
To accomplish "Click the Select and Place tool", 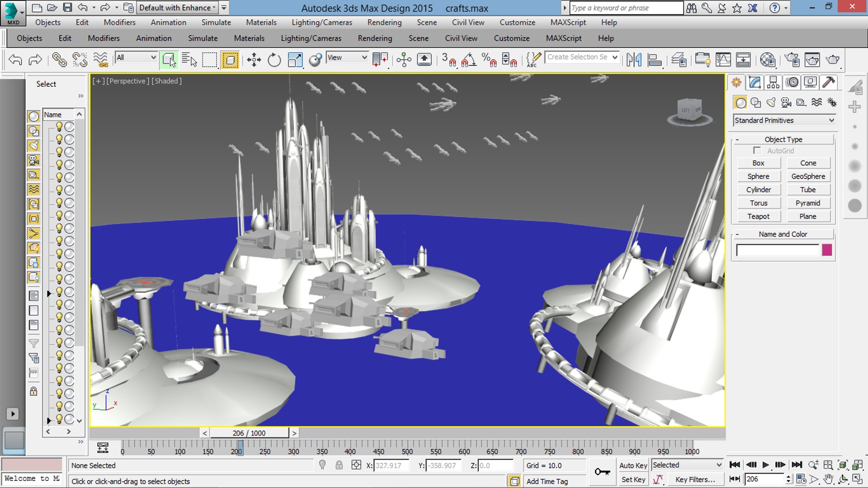I will (x=315, y=60).
